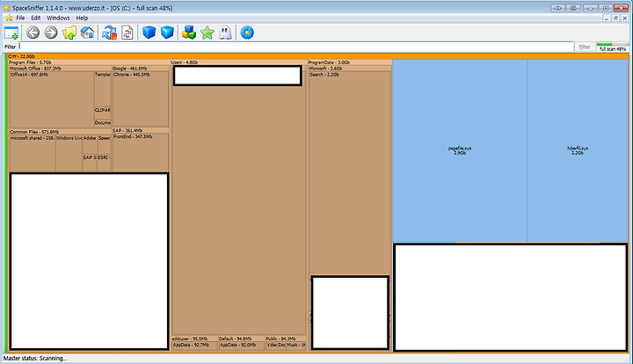The width and height of the screenshot is (633, 364).
Task: Select the Google - 461.6Mb header
Action: pyautogui.click(x=140, y=69)
